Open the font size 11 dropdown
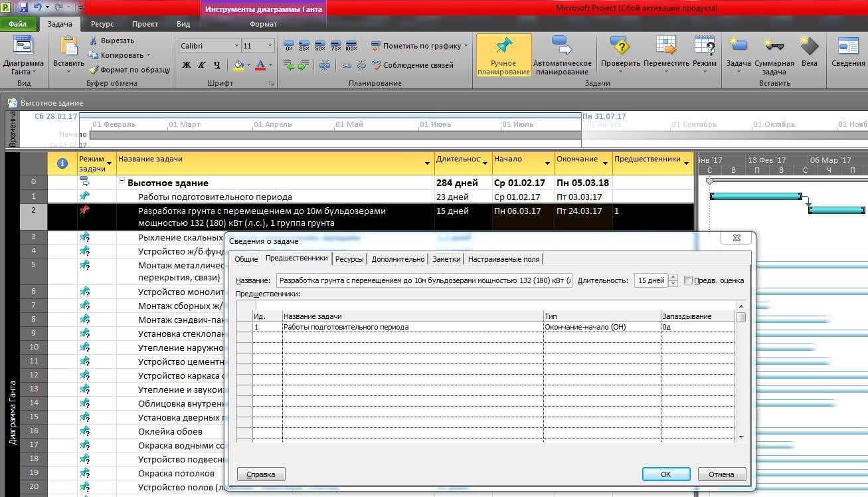The height and width of the screenshot is (497, 868). pyautogui.click(x=270, y=46)
